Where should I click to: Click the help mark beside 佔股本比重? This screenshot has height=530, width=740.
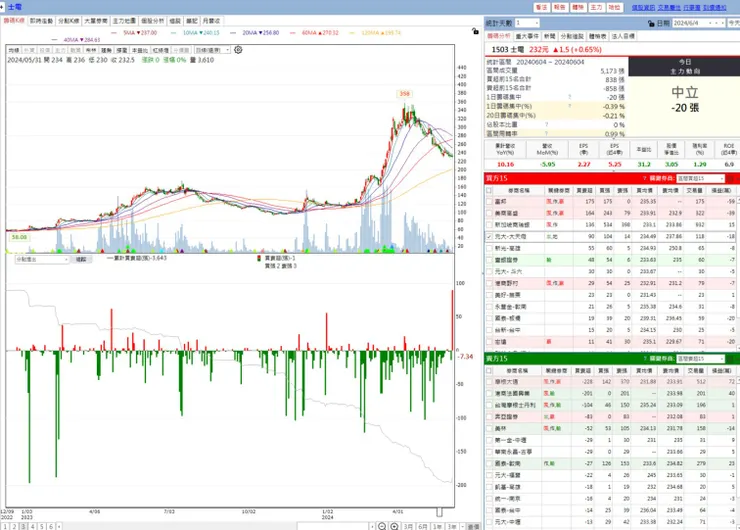[x=547, y=125]
